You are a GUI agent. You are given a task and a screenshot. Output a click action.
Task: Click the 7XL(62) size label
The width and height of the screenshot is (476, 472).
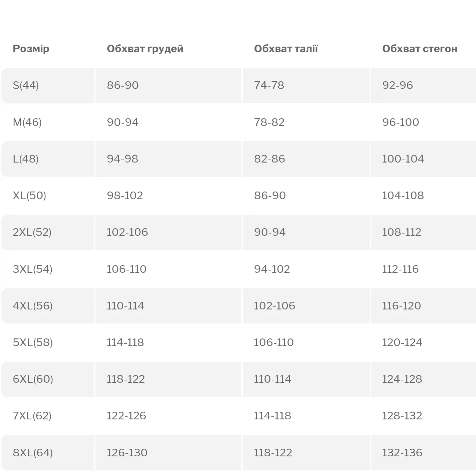point(32,416)
